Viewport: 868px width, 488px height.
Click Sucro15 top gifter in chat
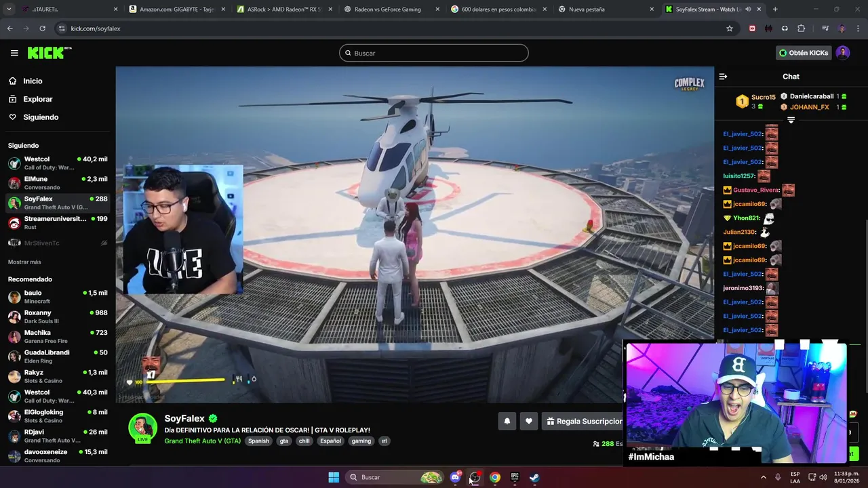click(763, 98)
